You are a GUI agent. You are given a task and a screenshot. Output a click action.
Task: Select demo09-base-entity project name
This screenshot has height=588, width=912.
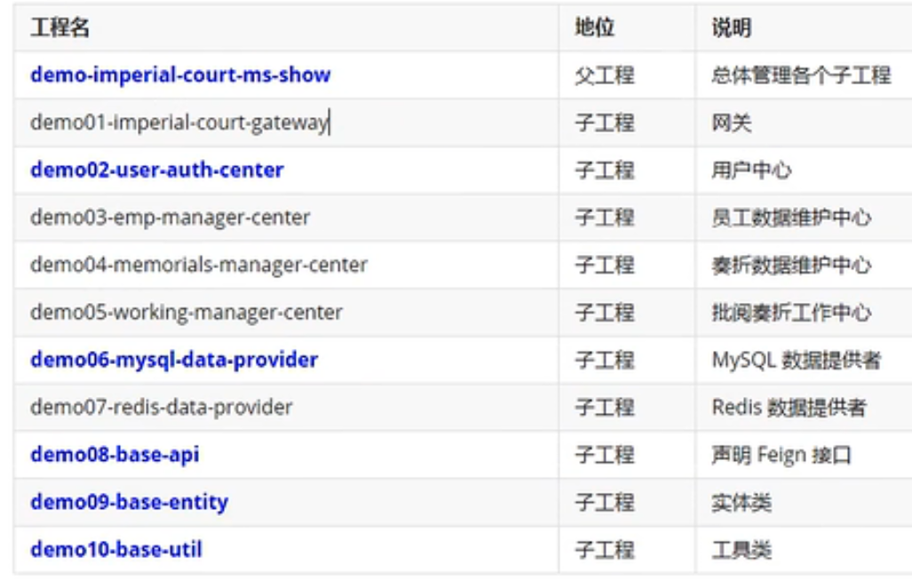pos(129,502)
